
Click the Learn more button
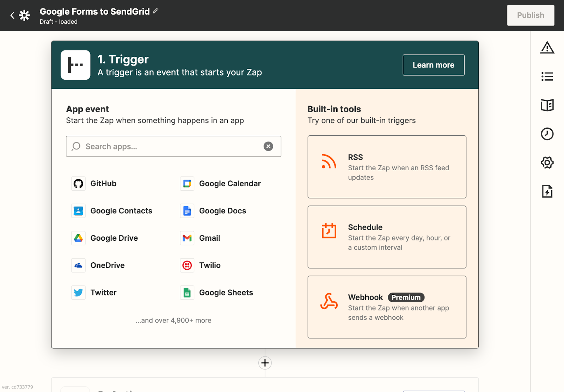[433, 65]
